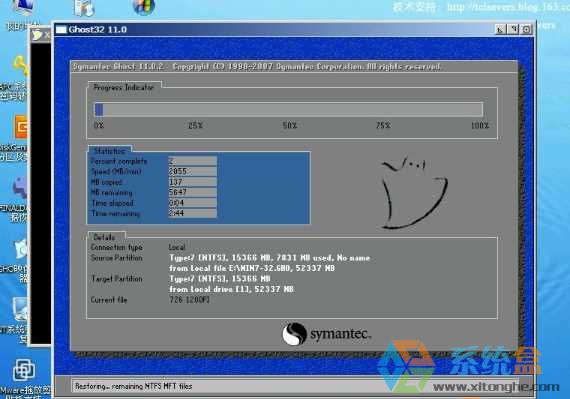Select the Progress Indicator tab label

click(124, 87)
